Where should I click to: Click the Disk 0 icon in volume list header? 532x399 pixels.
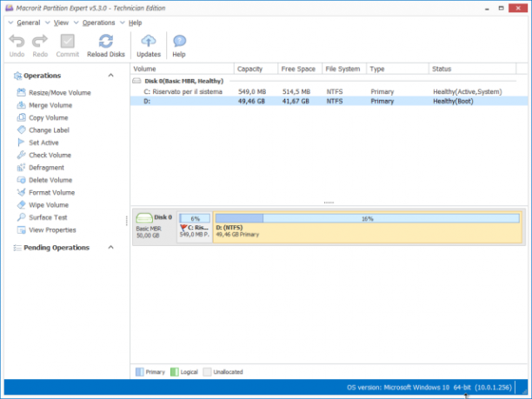[136, 81]
